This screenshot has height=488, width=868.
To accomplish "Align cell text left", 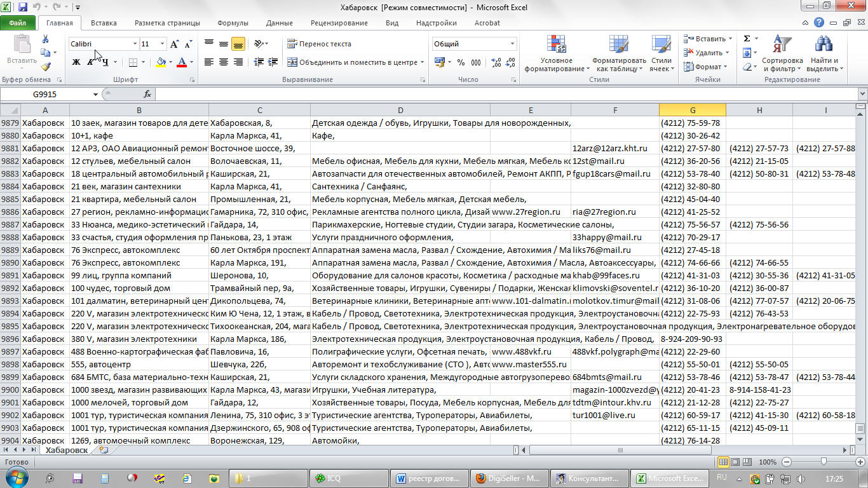I will 209,62.
